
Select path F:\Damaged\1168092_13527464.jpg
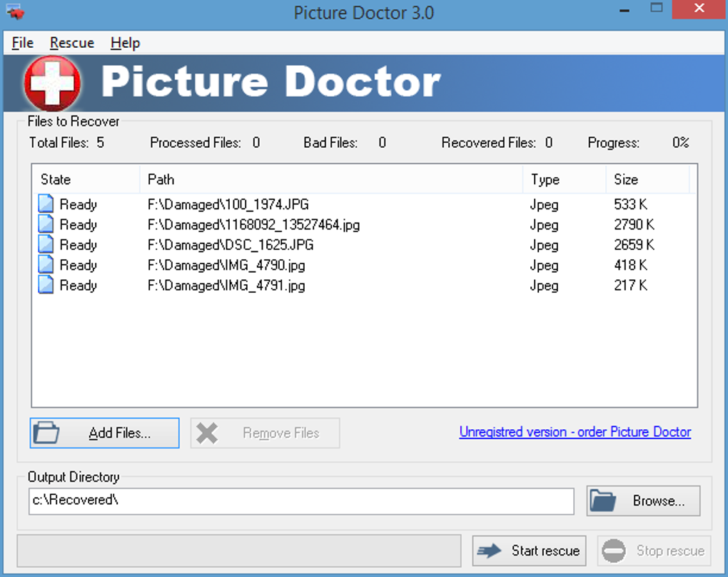tap(253, 225)
